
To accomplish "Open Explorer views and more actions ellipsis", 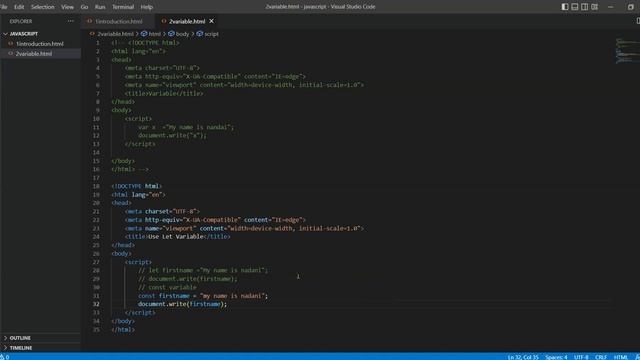I will click(71, 21).
